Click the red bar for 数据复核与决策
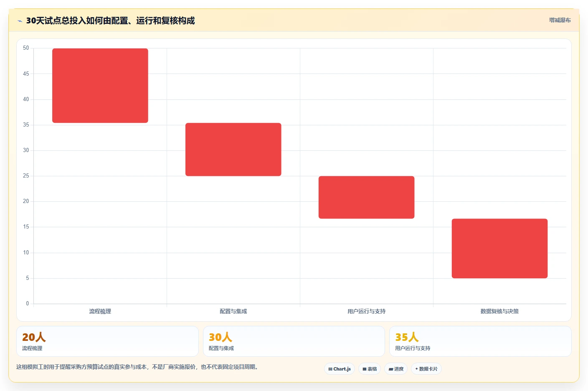Viewport: 588px width, 391px height. [x=499, y=249]
